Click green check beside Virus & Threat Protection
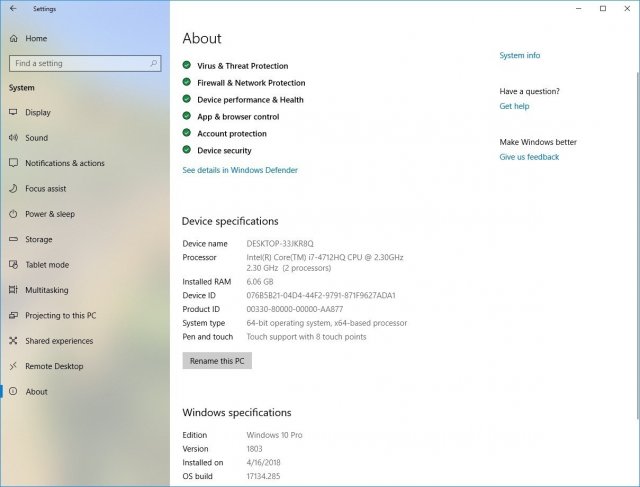640x487 pixels. (187, 65)
